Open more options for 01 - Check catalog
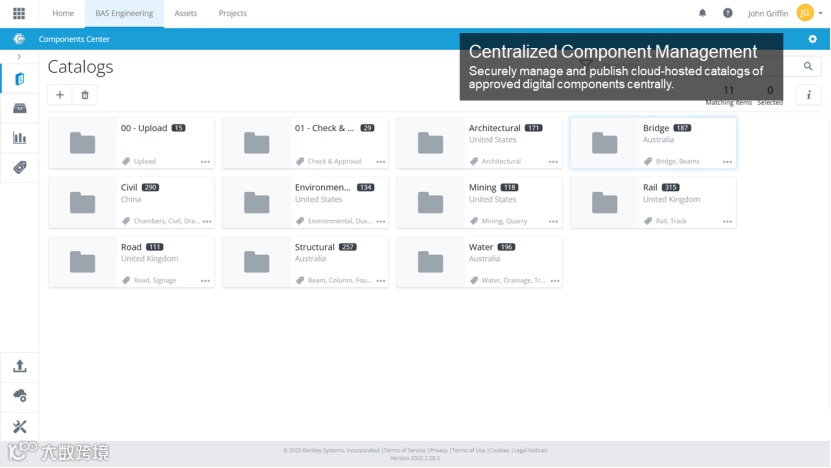The width and height of the screenshot is (831, 468). click(381, 162)
